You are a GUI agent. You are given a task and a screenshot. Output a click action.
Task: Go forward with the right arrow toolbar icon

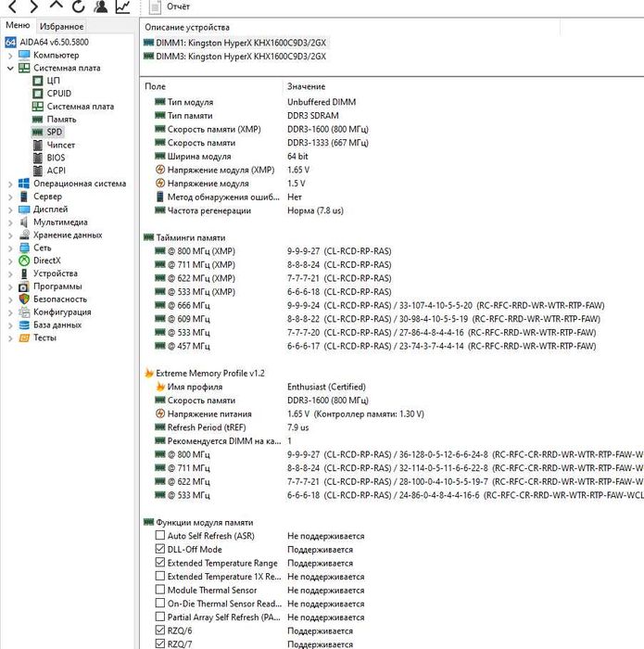coord(34,6)
